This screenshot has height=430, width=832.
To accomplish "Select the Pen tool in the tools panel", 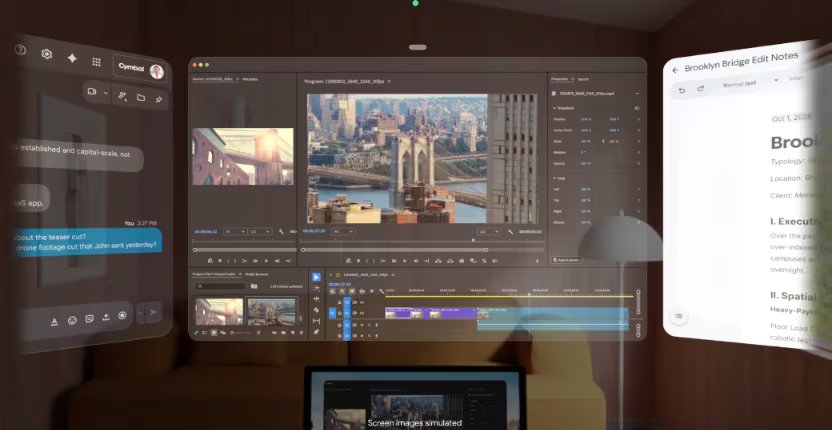I will point(316,332).
